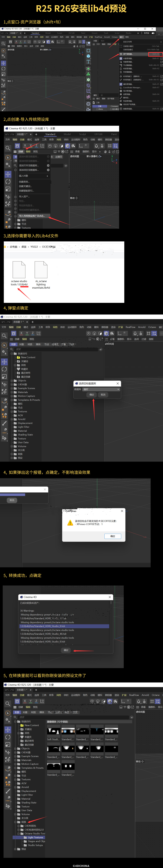Click search magnifier in the database-dialog screenshot sidebar
The width and height of the screenshot is (163, 868).
tap(4, 336)
